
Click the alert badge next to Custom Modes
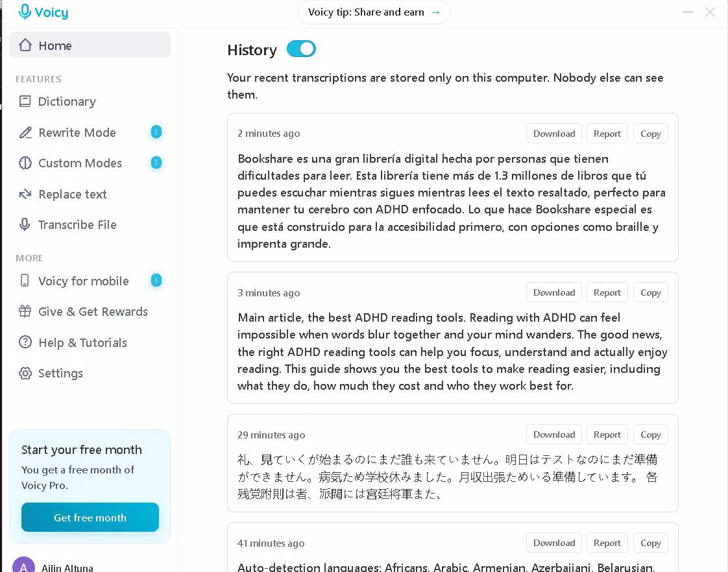click(156, 163)
